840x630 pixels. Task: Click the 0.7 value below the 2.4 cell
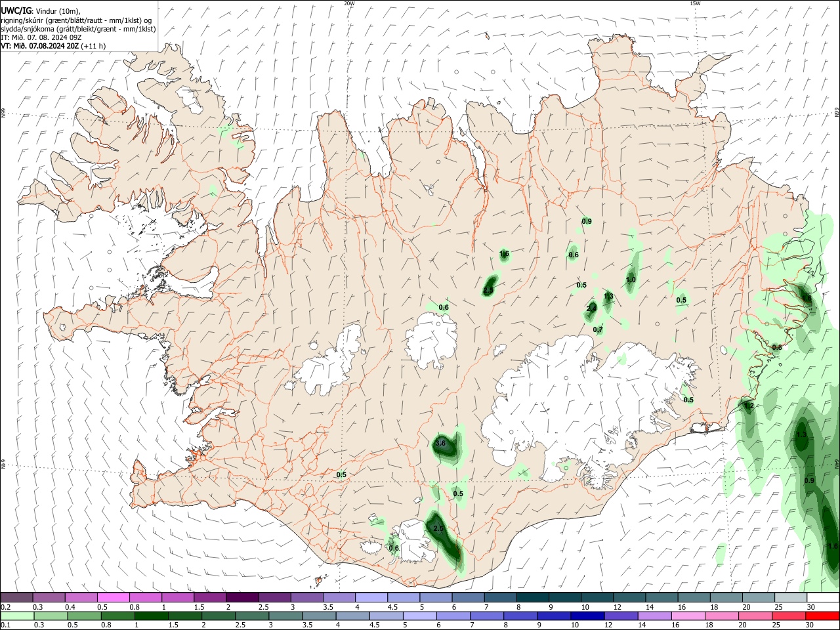(x=598, y=329)
